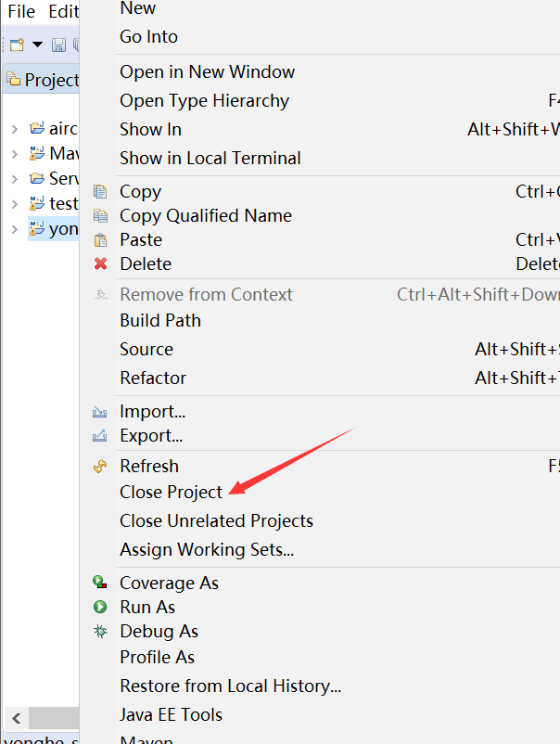Open the File menu
560x744 pixels.
coord(20,11)
